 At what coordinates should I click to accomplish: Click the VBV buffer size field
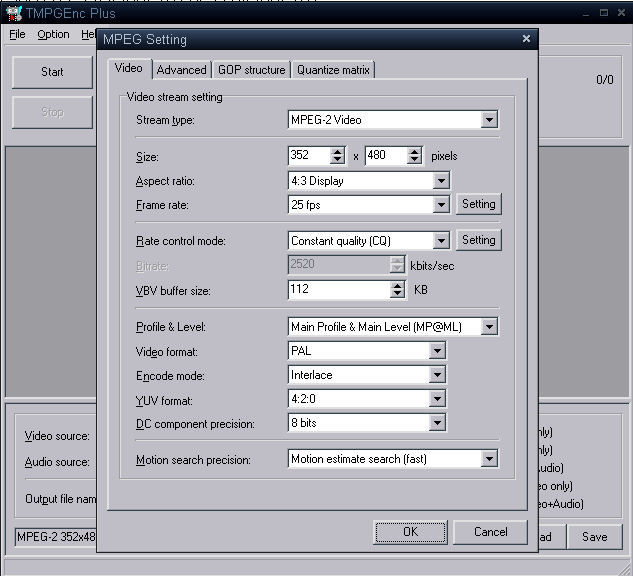tap(339, 289)
